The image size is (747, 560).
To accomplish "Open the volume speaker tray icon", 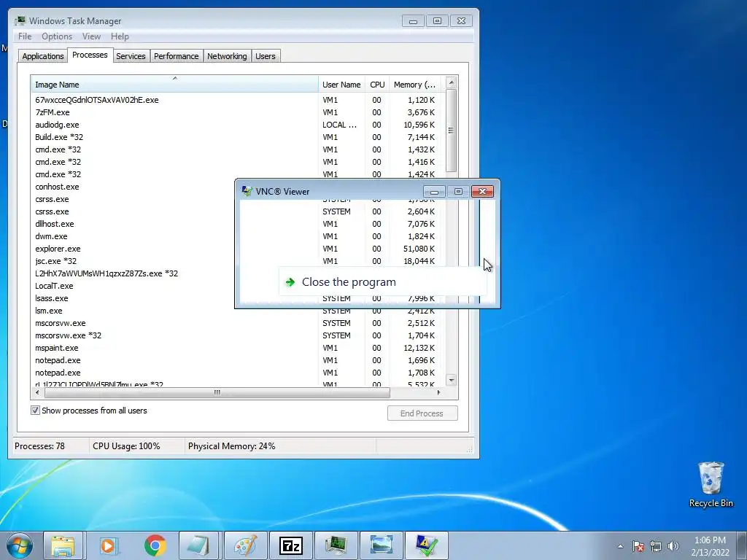I will tap(673, 546).
